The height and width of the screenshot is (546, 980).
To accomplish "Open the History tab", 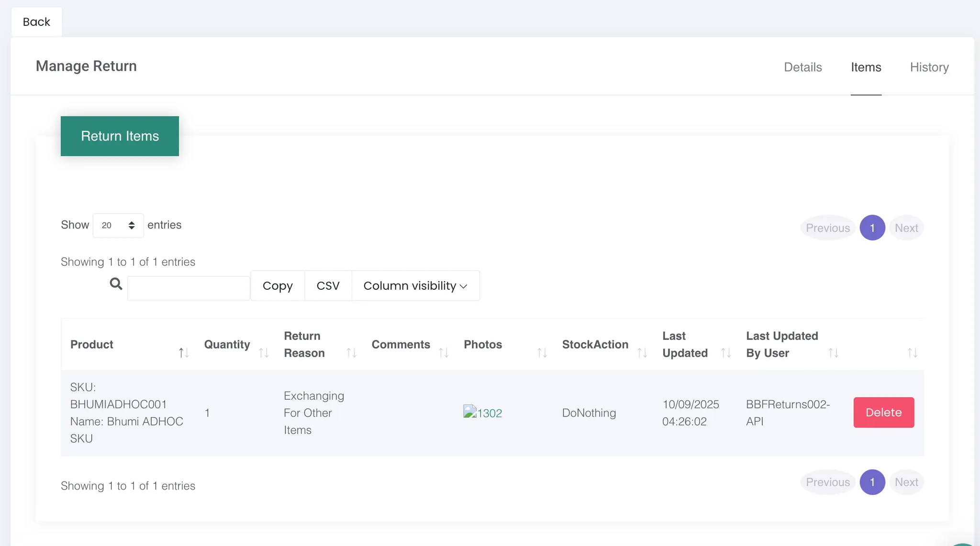I will 929,67.
